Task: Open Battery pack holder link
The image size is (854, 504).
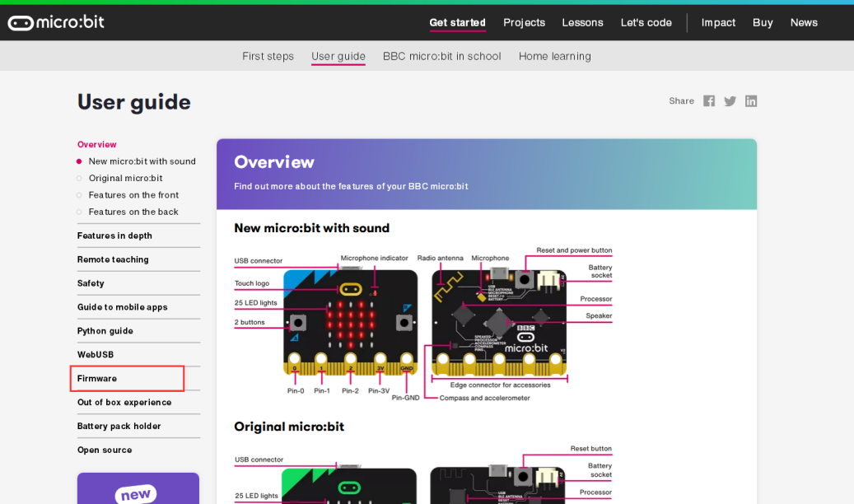Action: click(x=119, y=426)
